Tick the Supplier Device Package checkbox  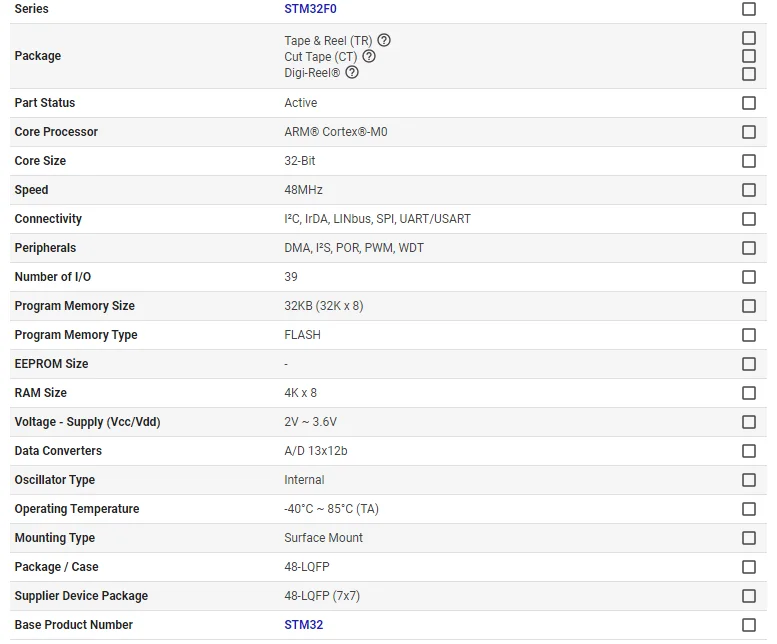click(x=749, y=596)
